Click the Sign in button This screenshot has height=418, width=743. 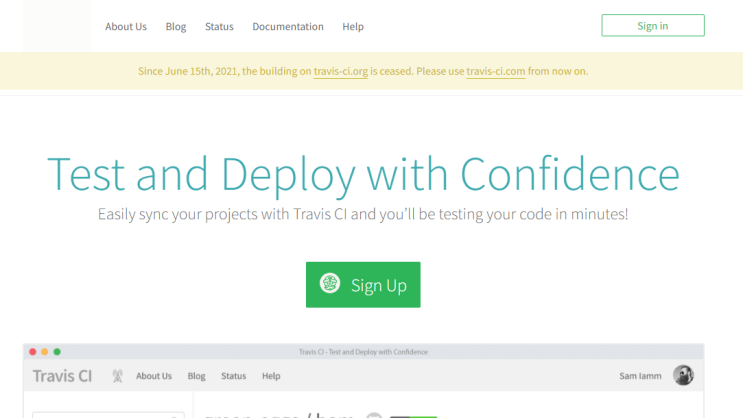pyautogui.click(x=653, y=25)
